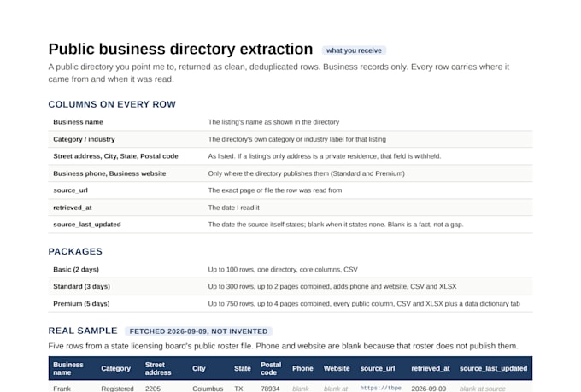This screenshot has height=392, width=581.
Task: Click the 'Business name' table column header
Action: pos(68,369)
